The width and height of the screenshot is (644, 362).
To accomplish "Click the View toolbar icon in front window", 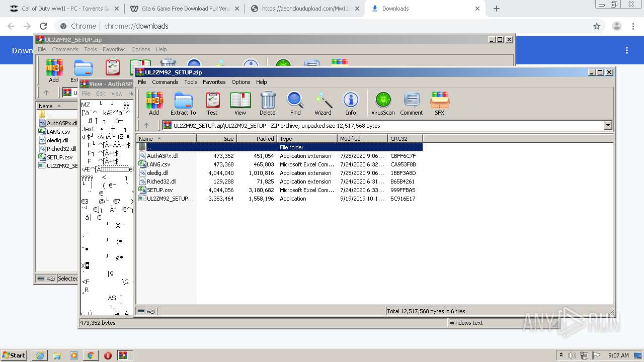I will click(x=240, y=103).
